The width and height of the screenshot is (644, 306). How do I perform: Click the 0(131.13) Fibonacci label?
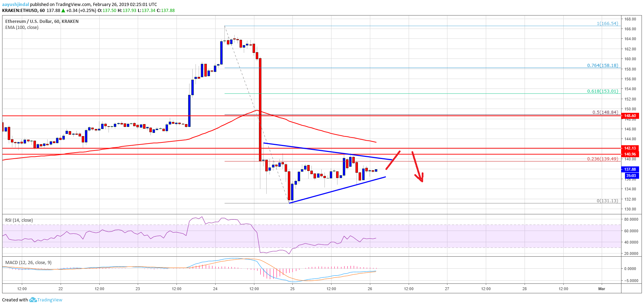click(607, 201)
